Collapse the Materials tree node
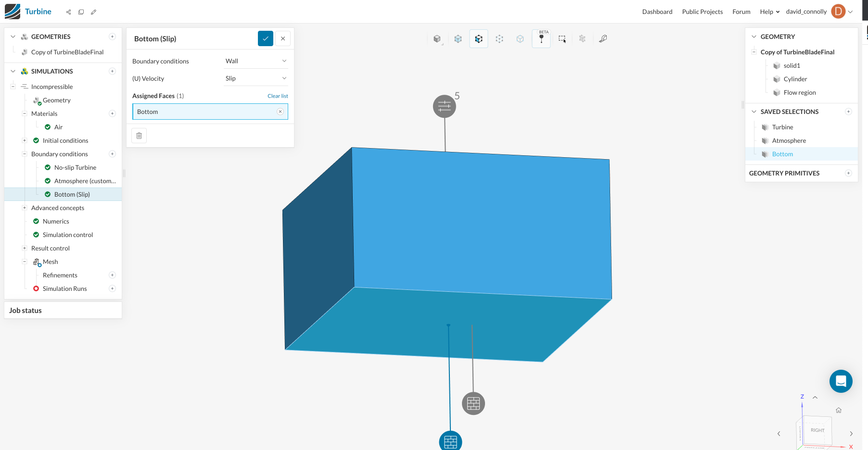 (x=25, y=113)
